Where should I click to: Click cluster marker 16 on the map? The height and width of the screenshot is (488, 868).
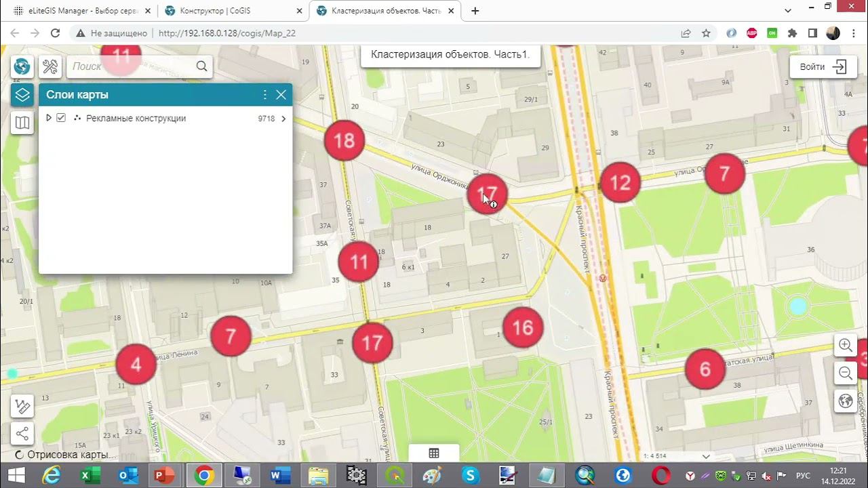[x=523, y=328]
